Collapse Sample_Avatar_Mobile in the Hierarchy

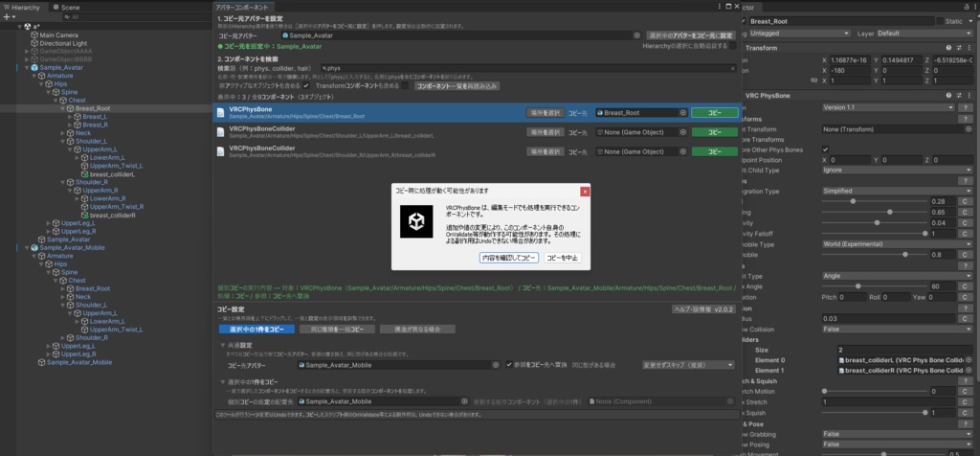(x=27, y=248)
